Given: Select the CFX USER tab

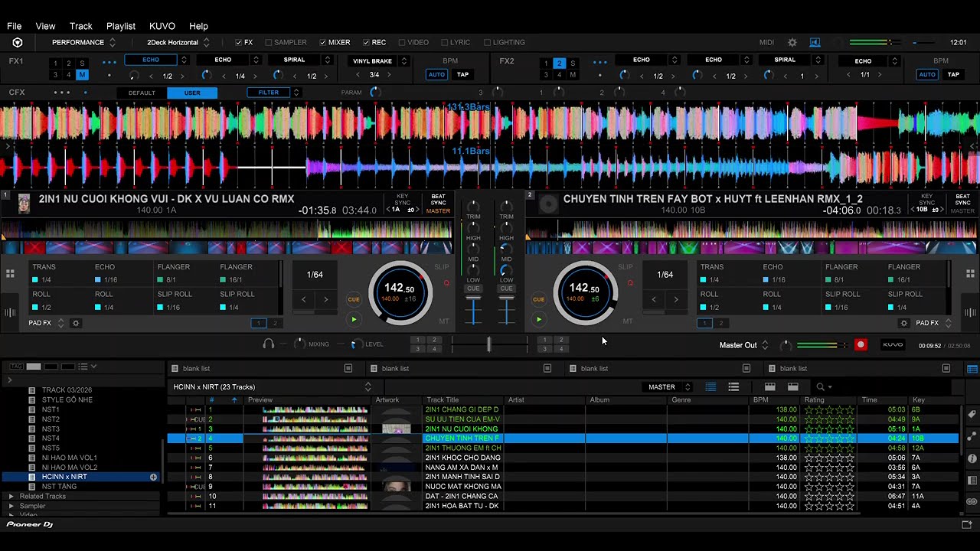Looking at the screenshot, I should (192, 93).
